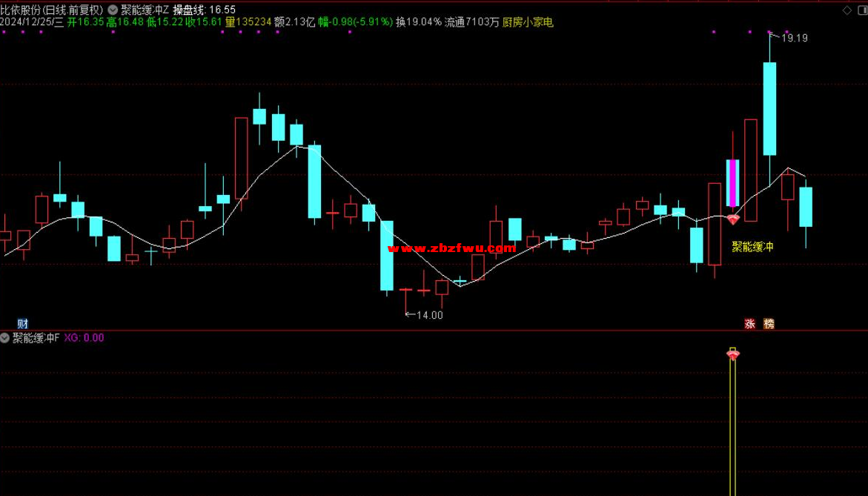The height and width of the screenshot is (496, 868).
Task: Select the tall cyan candle peaking at 19.19
Action: tap(769, 108)
